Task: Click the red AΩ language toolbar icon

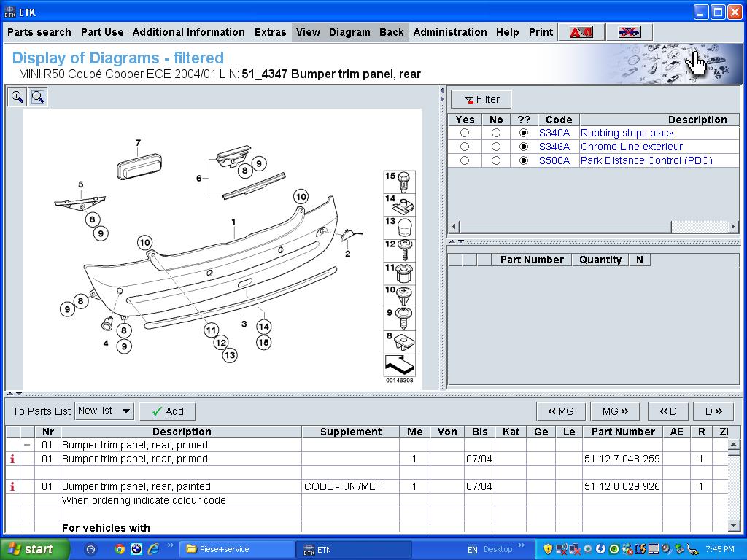Action: click(x=581, y=32)
